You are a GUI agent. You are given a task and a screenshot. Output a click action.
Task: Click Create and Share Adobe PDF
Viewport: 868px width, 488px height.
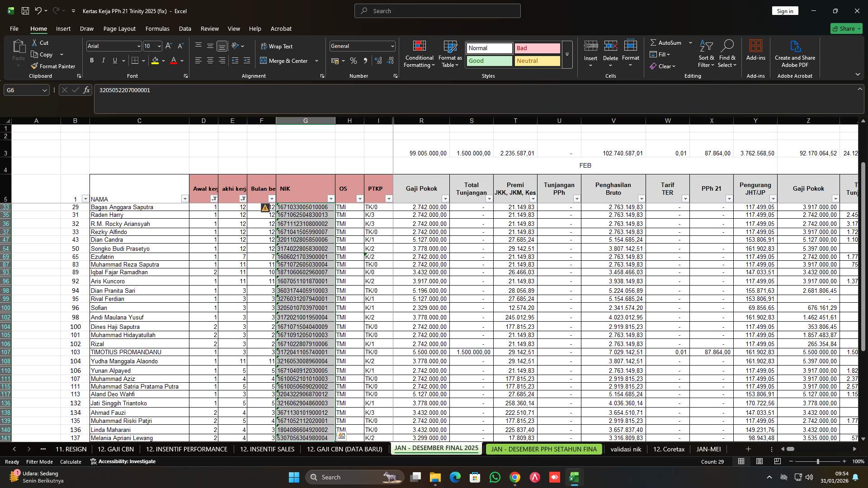[795, 53]
